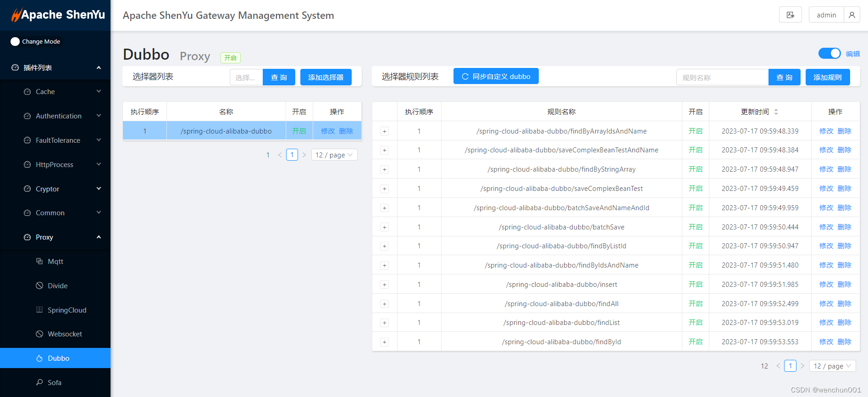Focus the selector name search field
Image resolution: width=868 pixels, height=397 pixels.
point(246,77)
